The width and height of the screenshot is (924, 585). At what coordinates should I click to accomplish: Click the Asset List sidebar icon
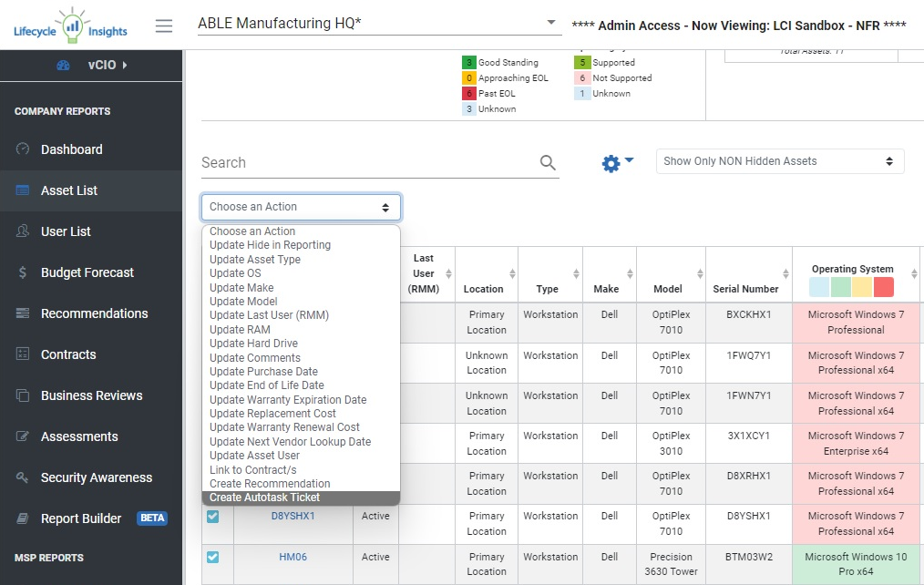coord(23,190)
